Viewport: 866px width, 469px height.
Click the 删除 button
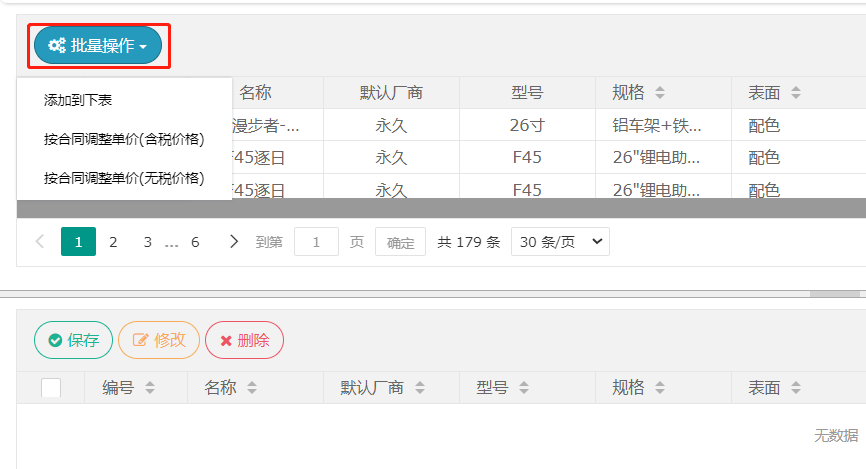click(244, 340)
